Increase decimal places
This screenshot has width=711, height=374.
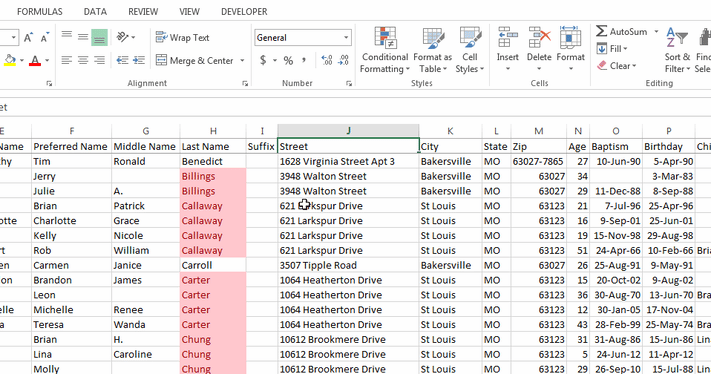coord(326,60)
